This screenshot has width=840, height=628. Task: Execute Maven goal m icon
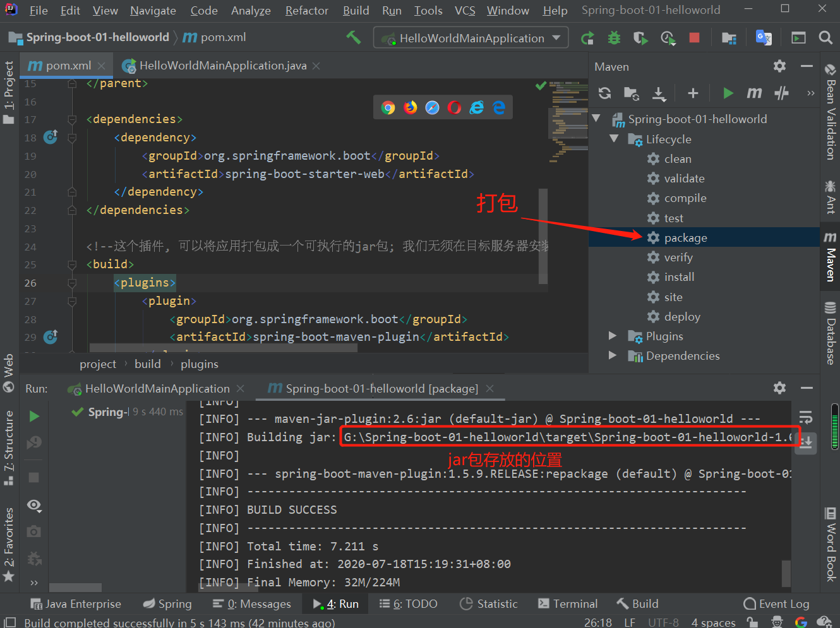pyautogui.click(x=754, y=93)
